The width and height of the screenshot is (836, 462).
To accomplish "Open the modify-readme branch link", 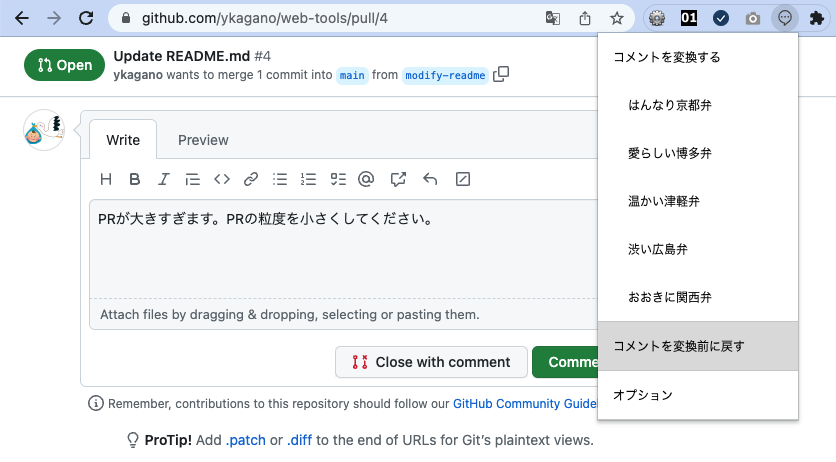I will [x=445, y=75].
